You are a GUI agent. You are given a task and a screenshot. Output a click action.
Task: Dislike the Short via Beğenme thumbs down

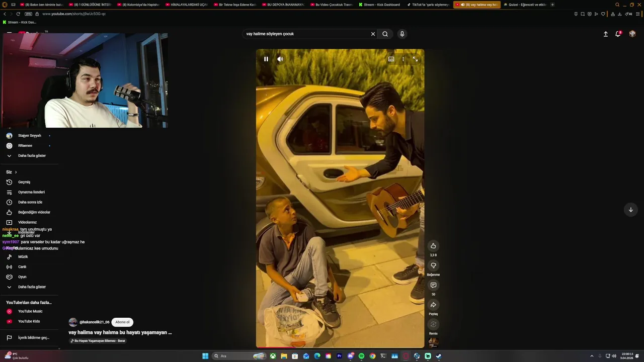click(433, 265)
